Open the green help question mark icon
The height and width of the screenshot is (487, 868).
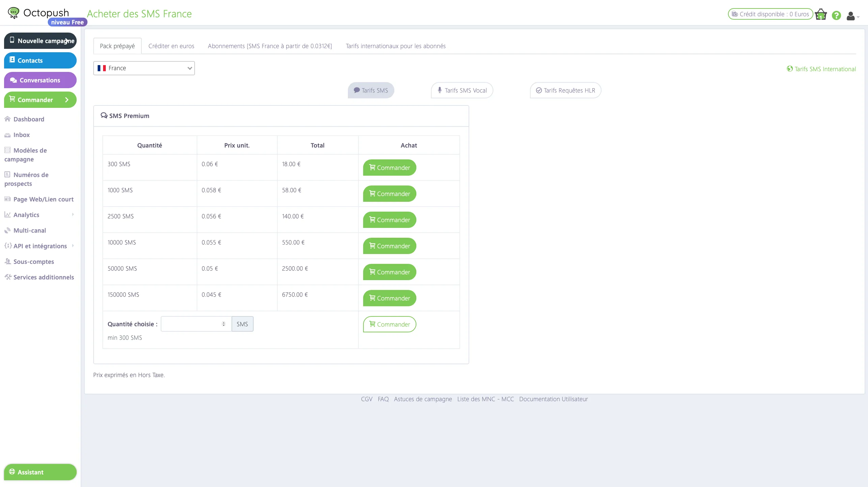[836, 15]
